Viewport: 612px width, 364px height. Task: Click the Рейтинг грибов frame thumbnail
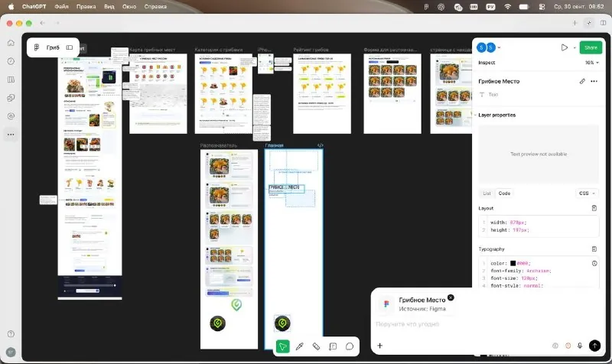[322, 93]
